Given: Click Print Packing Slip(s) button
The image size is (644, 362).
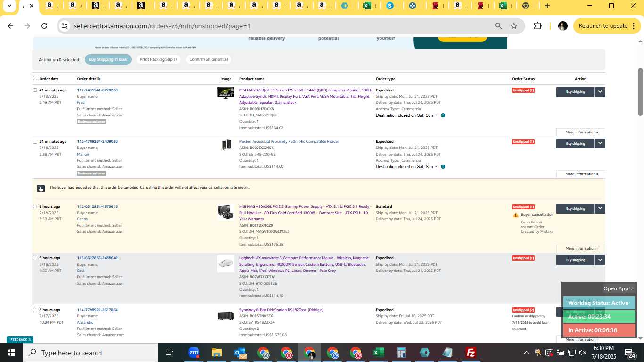Looking at the screenshot, I should coord(158,59).
